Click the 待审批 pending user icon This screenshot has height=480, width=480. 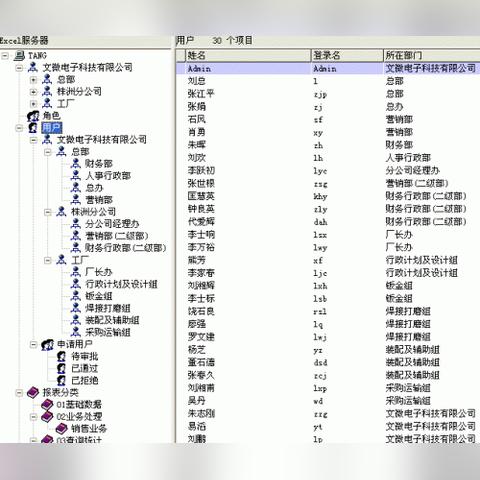click(x=61, y=356)
